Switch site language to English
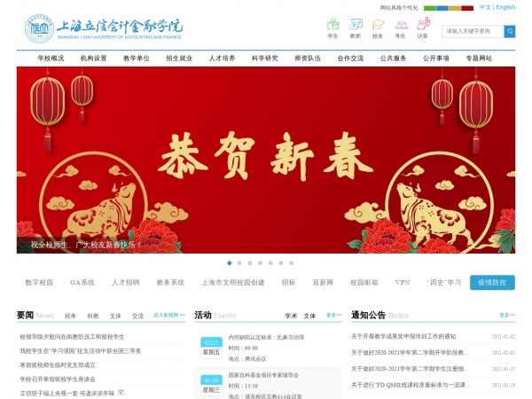The image size is (532, 399). (505, 7)
